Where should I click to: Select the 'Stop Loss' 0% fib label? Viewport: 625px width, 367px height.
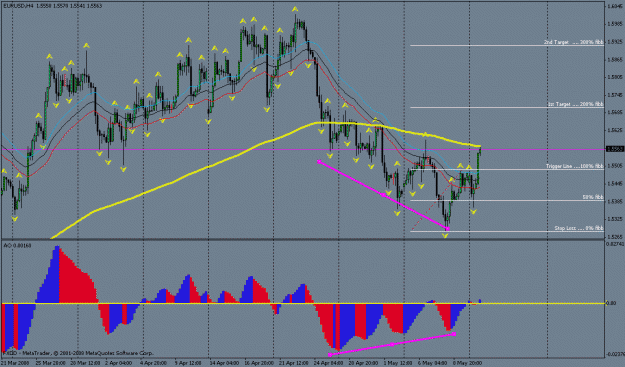pyautogui.click(x=579, y=228)
